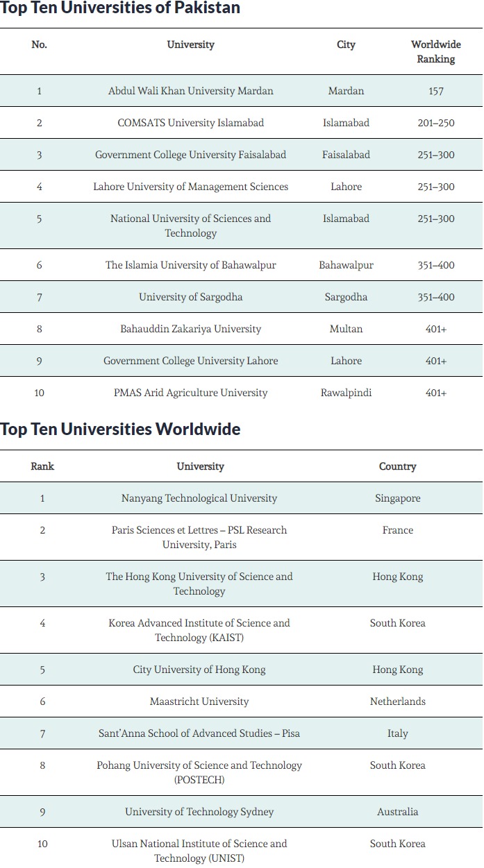Click National University of Sciences and Technology
The image size is (484, 868).
pos(191,225)
